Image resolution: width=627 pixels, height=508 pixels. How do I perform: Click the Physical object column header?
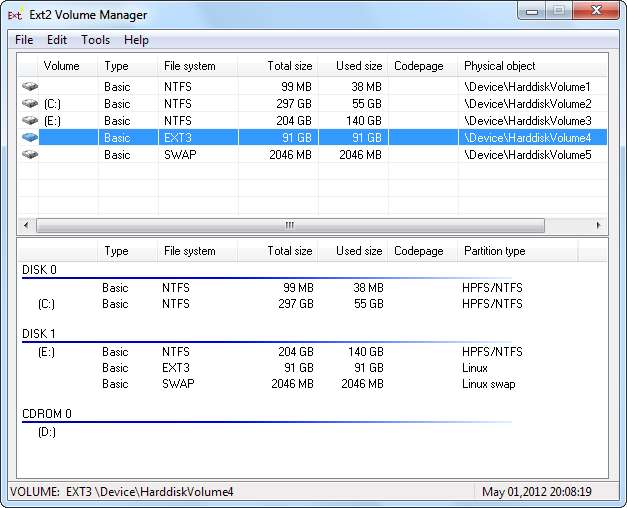click(x=533, y=66)
